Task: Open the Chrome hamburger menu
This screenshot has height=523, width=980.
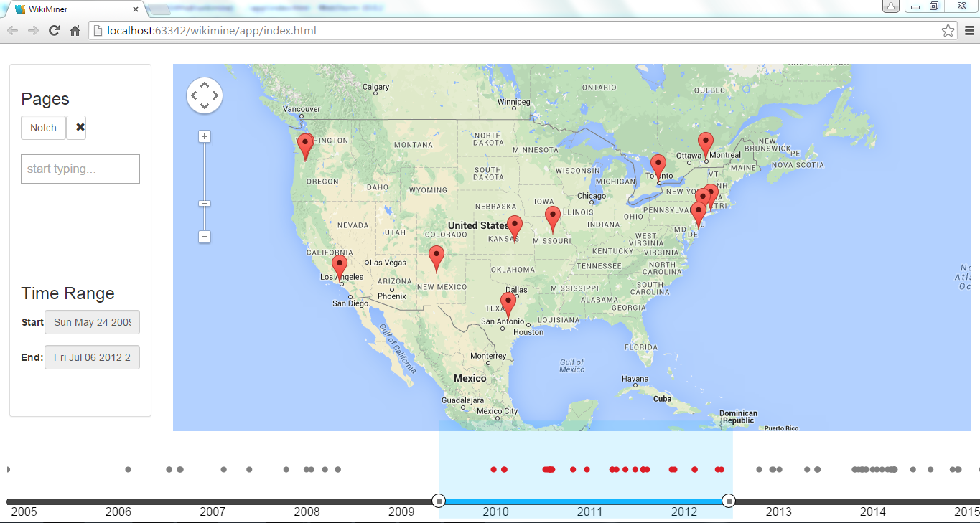Action: point(969,31)
